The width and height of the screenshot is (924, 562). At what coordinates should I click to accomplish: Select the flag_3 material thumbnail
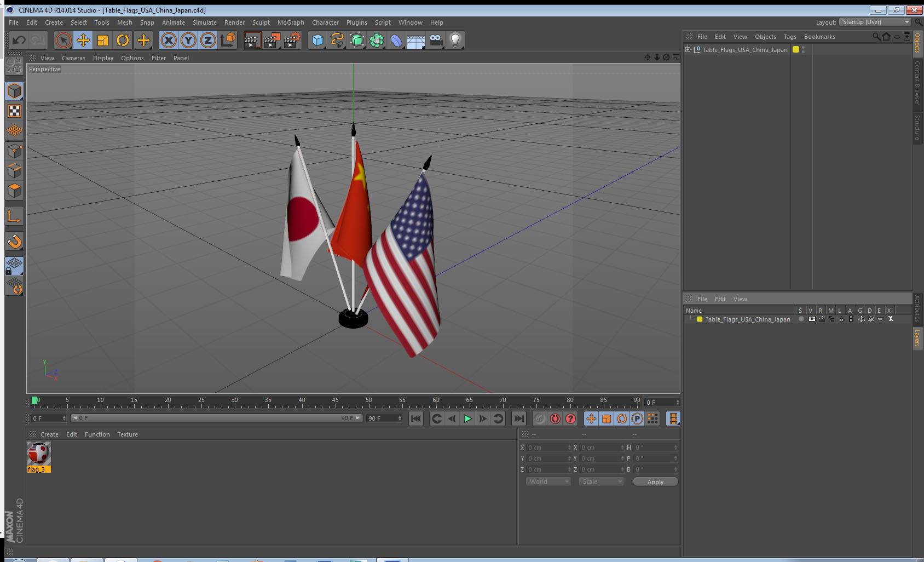click(39, 454)
